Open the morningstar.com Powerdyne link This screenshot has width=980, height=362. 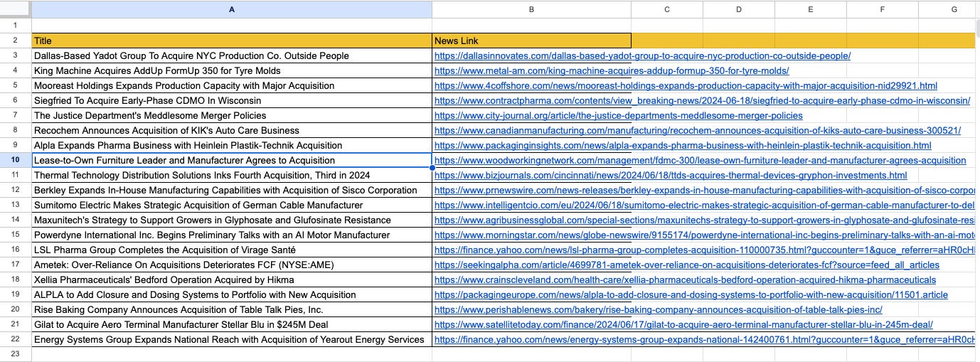pos(705,235)
